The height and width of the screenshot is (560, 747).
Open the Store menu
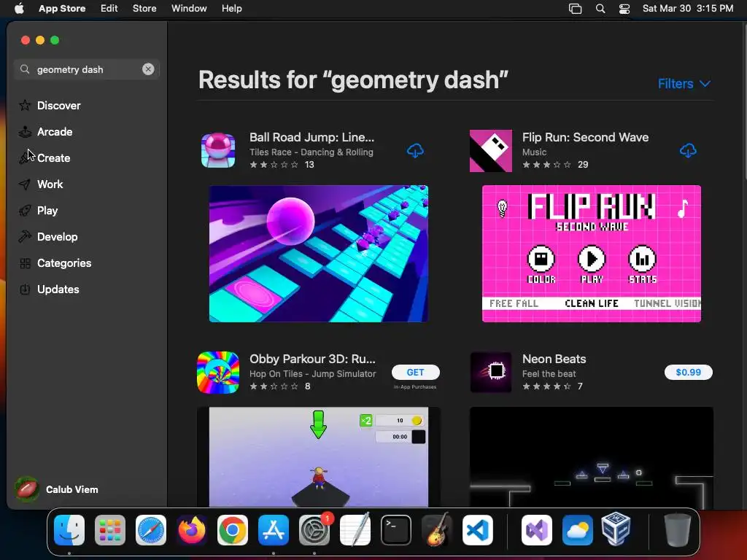[x=144, y=9]
